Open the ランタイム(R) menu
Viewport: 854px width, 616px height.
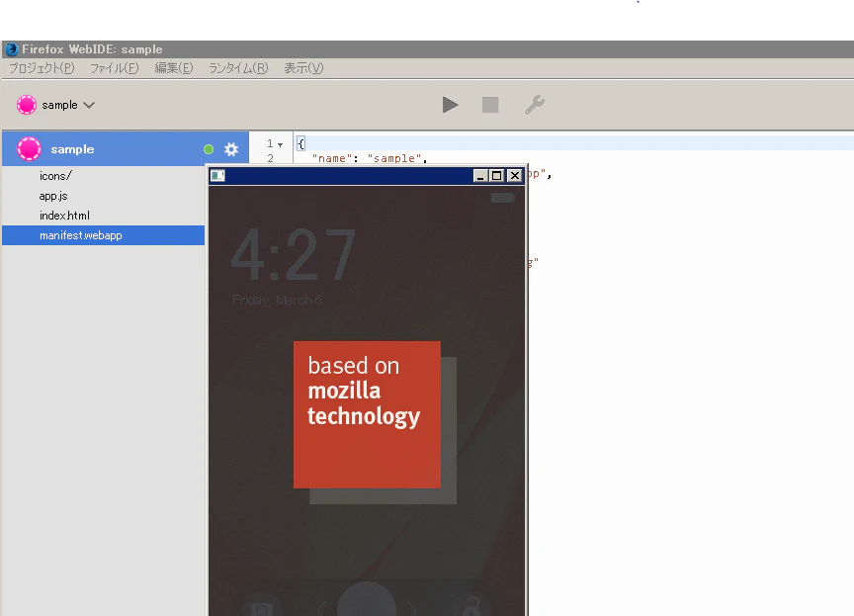point(238,68)
